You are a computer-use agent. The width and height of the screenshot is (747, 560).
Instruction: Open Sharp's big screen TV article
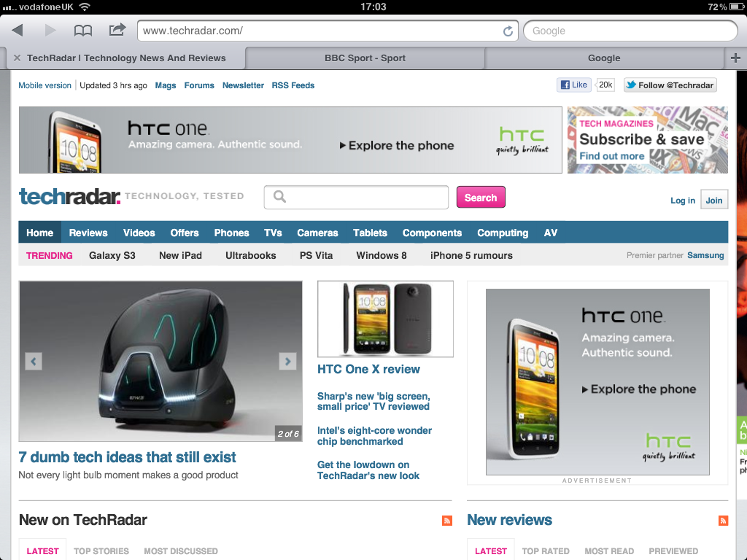click(374, 401)
